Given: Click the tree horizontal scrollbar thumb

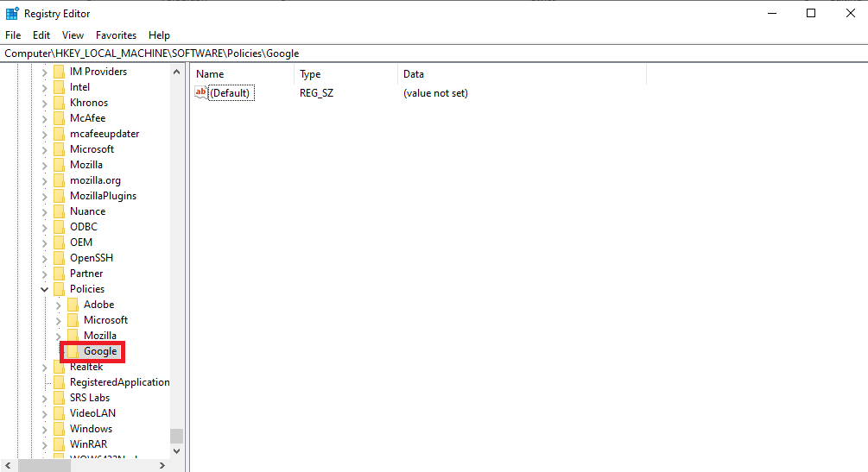Looking at the screenshot, I should point(42,465).
